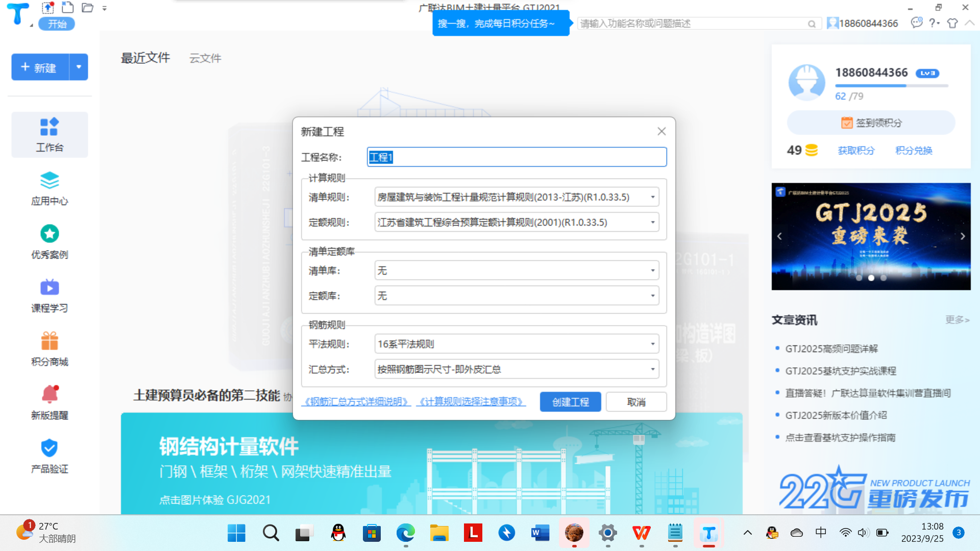The image size is (980, 551).
Task: Switch to the 最近文件 tab
Action: pyautogui.click(x=145, y=58)
